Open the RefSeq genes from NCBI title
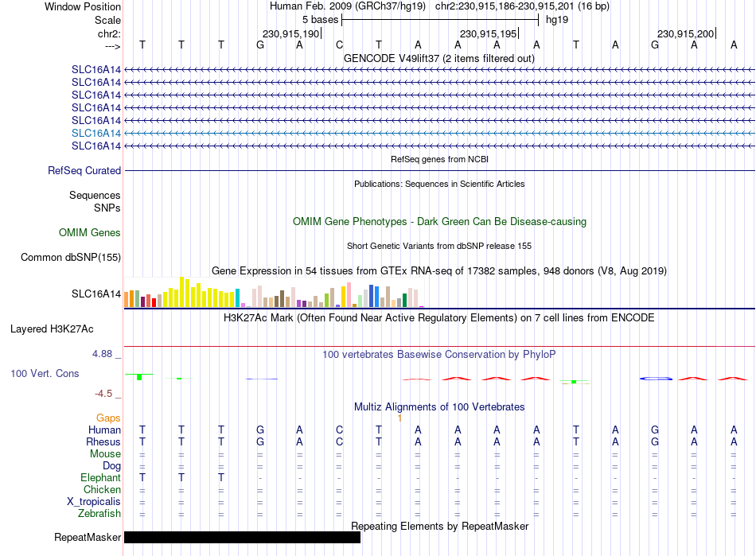The image size is (756, 556). point(439,159)
